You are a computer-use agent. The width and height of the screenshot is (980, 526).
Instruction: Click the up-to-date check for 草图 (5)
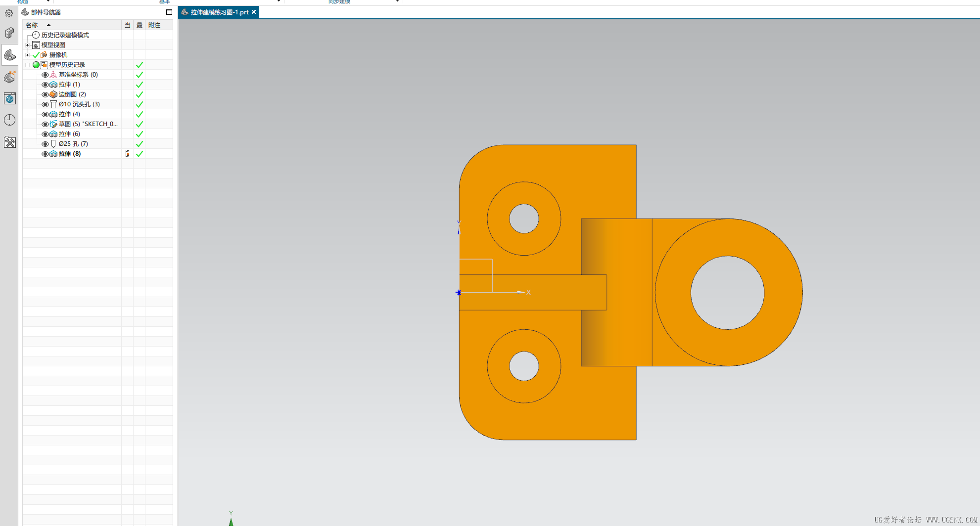tap(140, 124)
